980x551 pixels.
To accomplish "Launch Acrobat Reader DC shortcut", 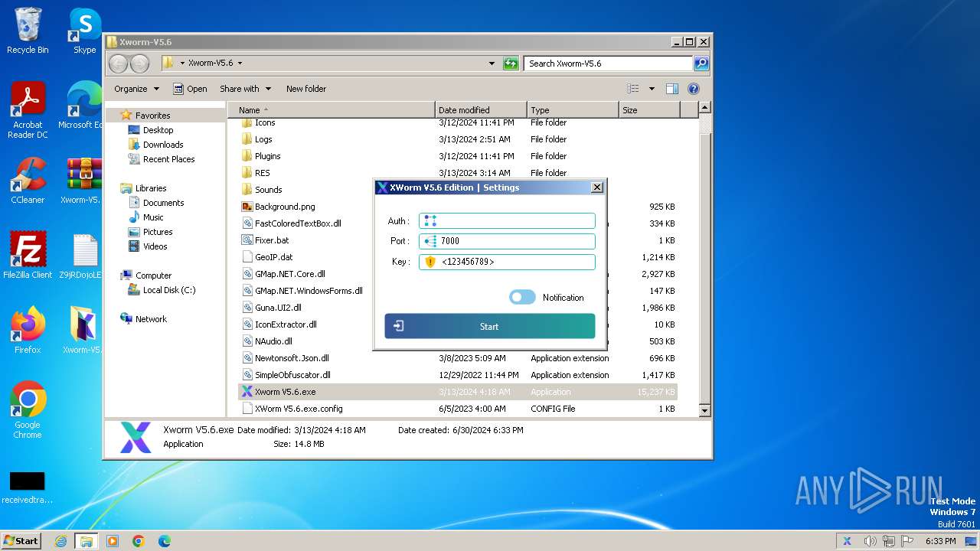I will click(x=28, y=111).
